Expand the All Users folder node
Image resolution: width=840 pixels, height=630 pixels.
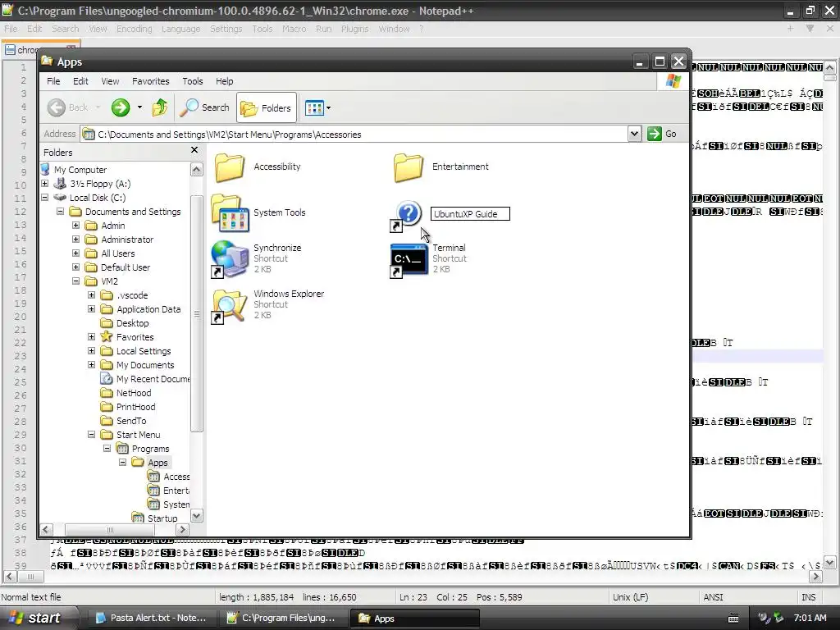point(76,253)
